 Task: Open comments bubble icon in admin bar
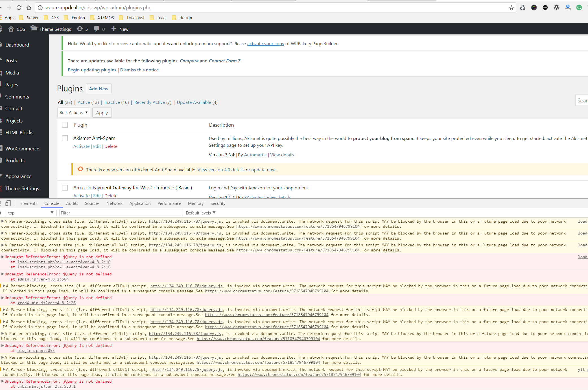click(x=97, y=29)
